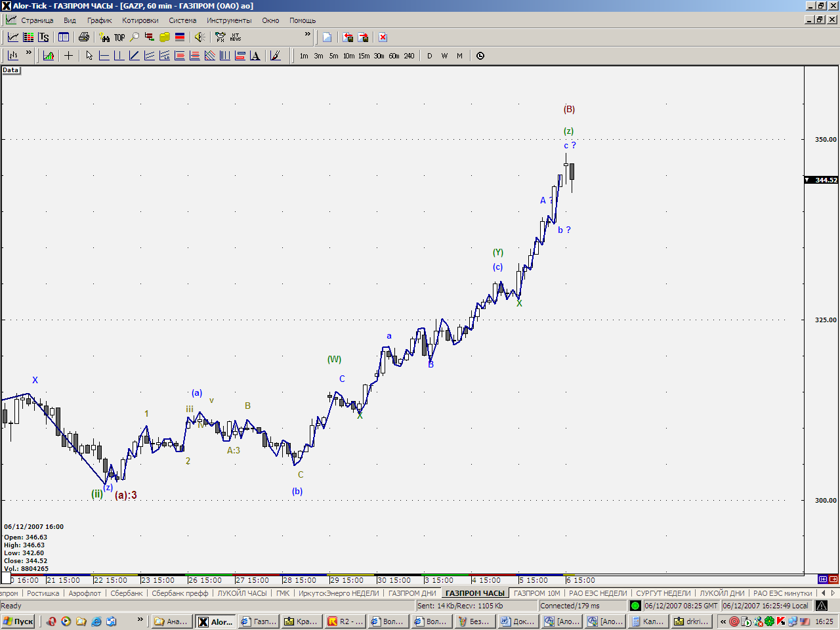Switch to weekly W timeframe
Image resolution: width=840 pixels, height=630 pixels.
(445, 56)
